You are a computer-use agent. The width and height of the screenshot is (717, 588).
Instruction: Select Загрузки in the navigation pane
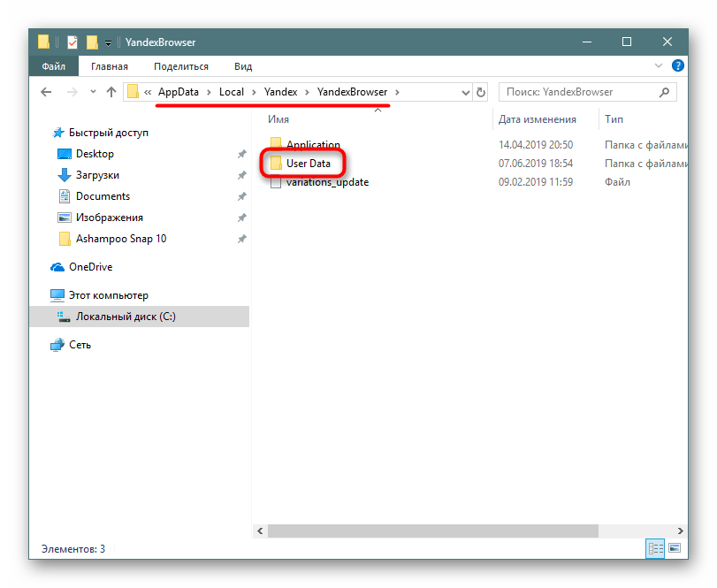(97, 175)
